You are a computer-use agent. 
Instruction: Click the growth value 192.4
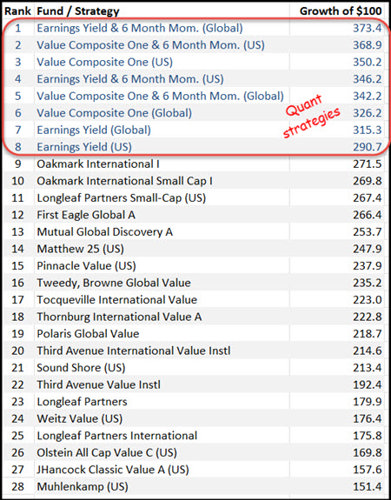click(x=367, y=385)
